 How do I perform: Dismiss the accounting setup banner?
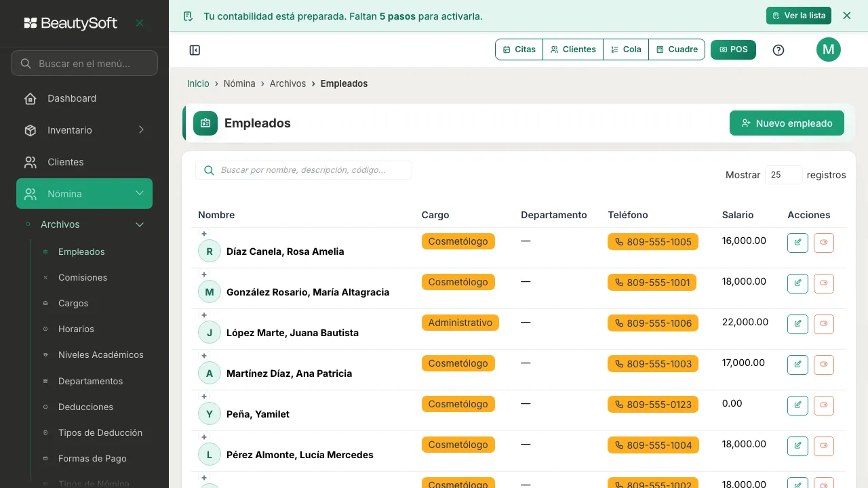tap(847, 16)
